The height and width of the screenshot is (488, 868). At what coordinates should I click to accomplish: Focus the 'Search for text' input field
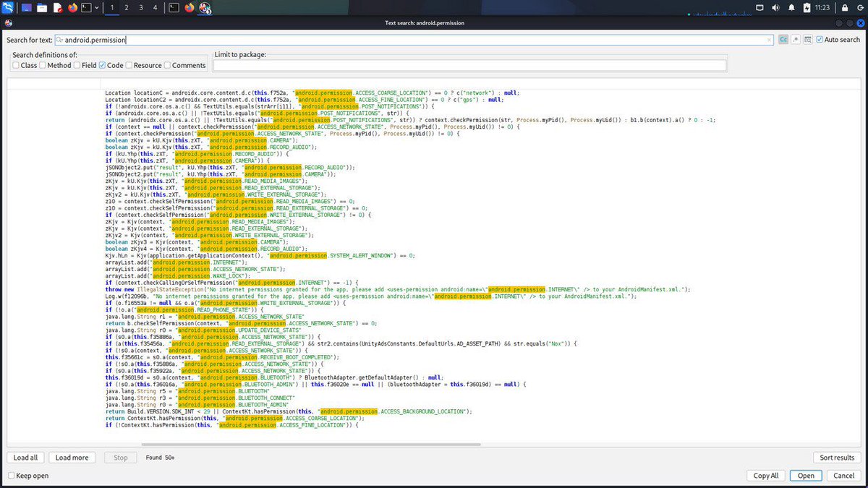(414, 40)
